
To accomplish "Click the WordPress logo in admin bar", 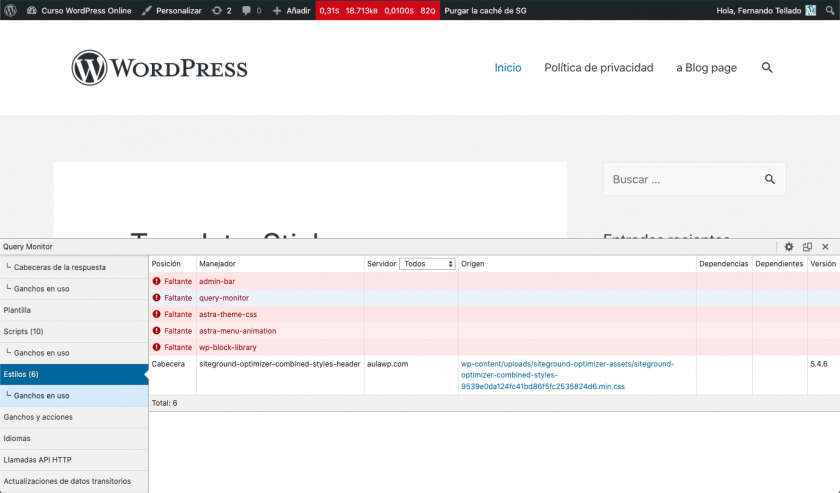I will [10, 10].
